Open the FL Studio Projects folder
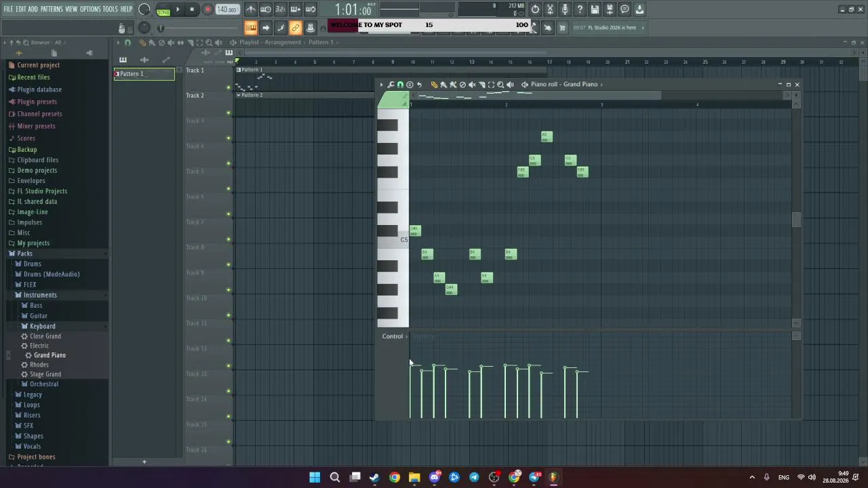Screen dimensions: 868x488 point(42,191)
